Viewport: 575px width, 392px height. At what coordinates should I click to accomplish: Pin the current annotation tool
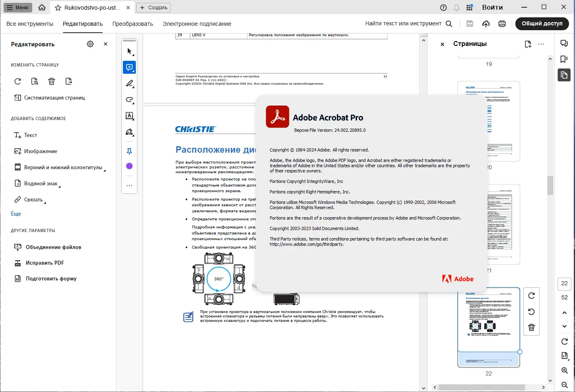[129, 151]
